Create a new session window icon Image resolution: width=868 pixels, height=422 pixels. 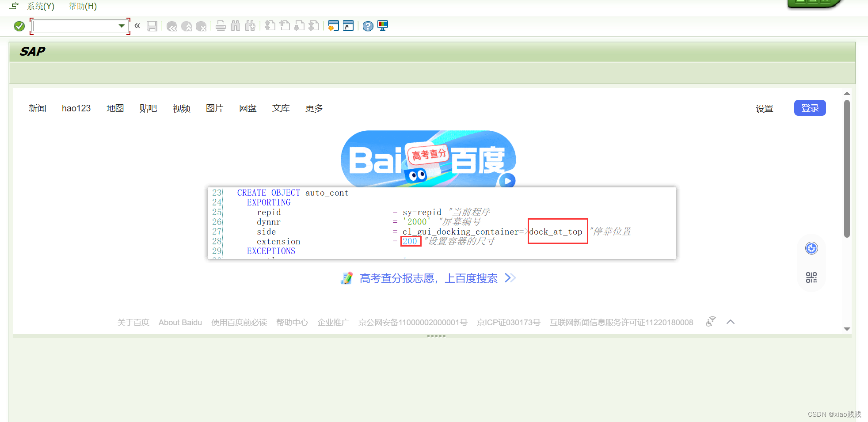tap(334, 26)
